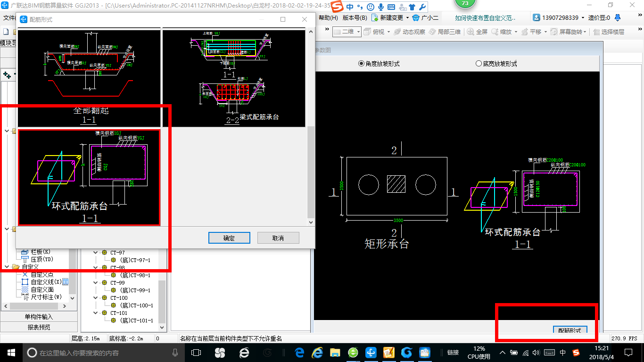Select the CT-100 gear icon
Image resolution: width=644 pixels, height=362 pixels.
point(105,298)
